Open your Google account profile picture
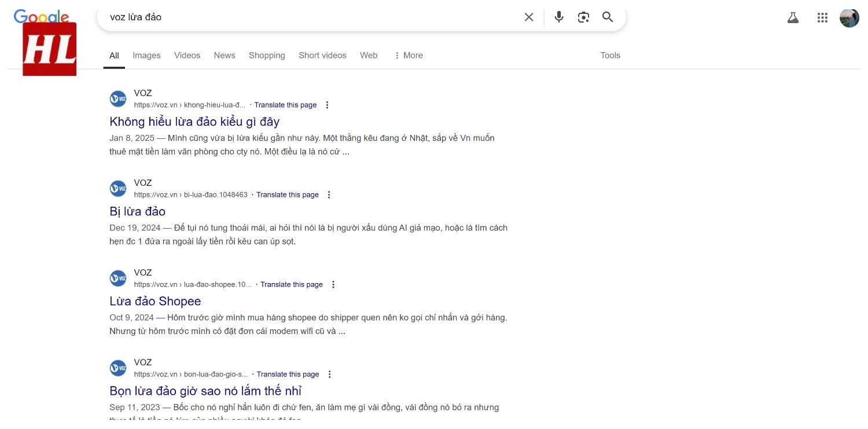The width and height of the screenshot is (868, 429). coord(849,17)
